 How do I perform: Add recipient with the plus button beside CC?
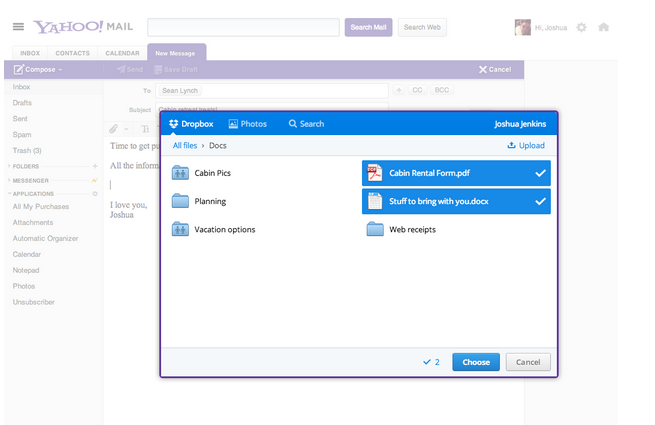[399, 90]
